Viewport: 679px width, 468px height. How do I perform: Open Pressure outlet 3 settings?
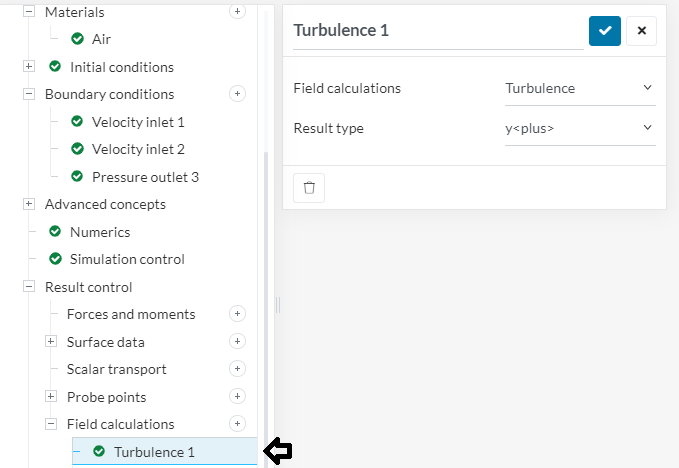pos(145,177)
